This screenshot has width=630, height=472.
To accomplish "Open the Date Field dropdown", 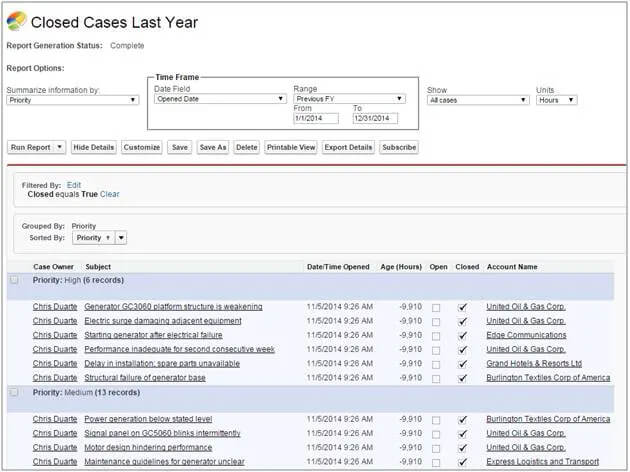I will [x=219, y=99].
